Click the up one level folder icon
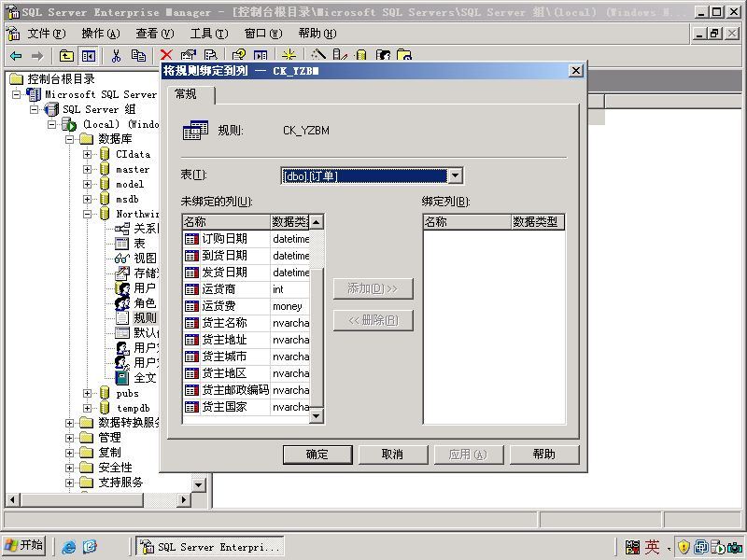Image resolution: width=747 pixels, height=560 pixels. (x=66, y=56)
